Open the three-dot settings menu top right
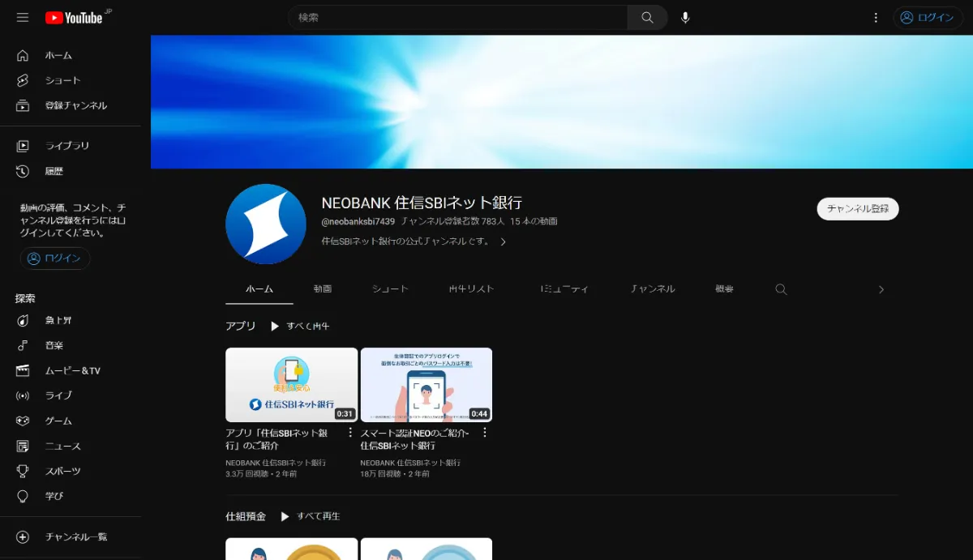Viewport: 973px width, 560px height. tap(875, 17)
